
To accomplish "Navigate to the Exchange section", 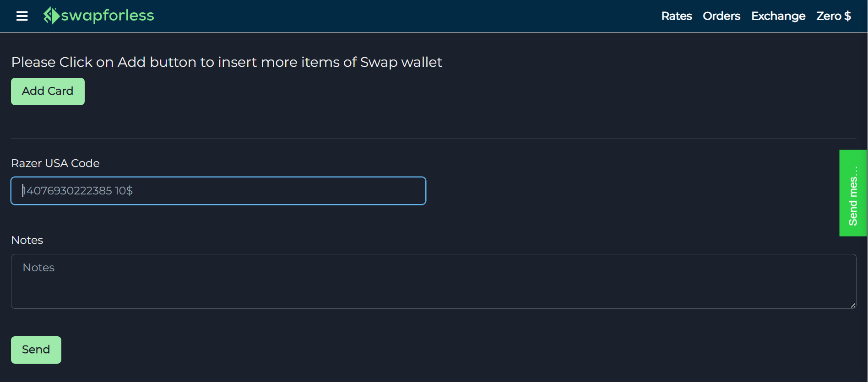I will [778, 16].
